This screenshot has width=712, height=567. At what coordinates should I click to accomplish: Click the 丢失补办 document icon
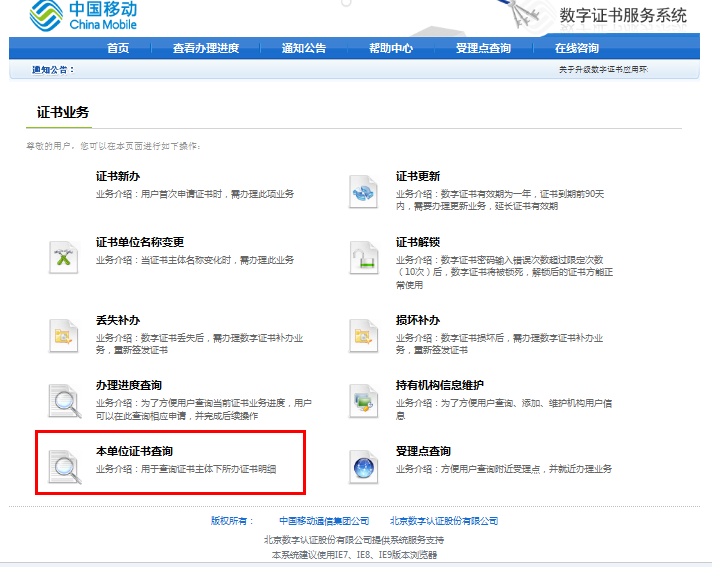coord(64,335)
